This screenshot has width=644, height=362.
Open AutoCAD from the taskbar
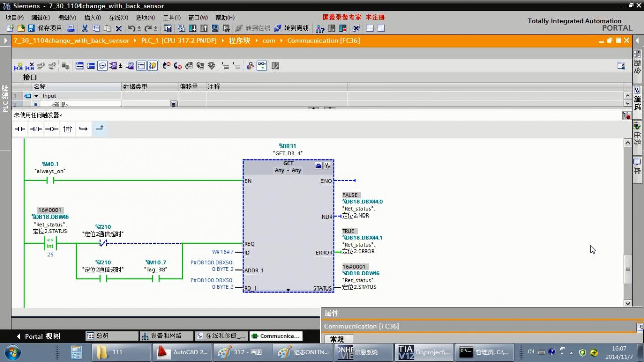pyautogui.click(x=182, y=352)
